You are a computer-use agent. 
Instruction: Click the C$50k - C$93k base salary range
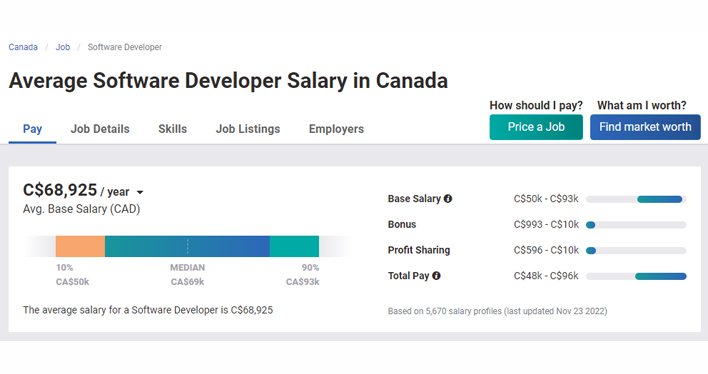pos(546,199)
